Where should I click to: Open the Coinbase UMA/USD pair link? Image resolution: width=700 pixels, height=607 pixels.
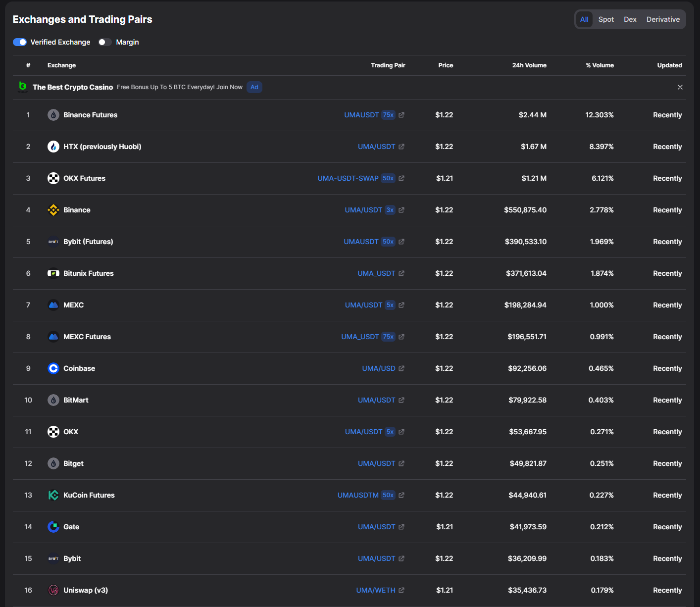[x=378, y=368]
